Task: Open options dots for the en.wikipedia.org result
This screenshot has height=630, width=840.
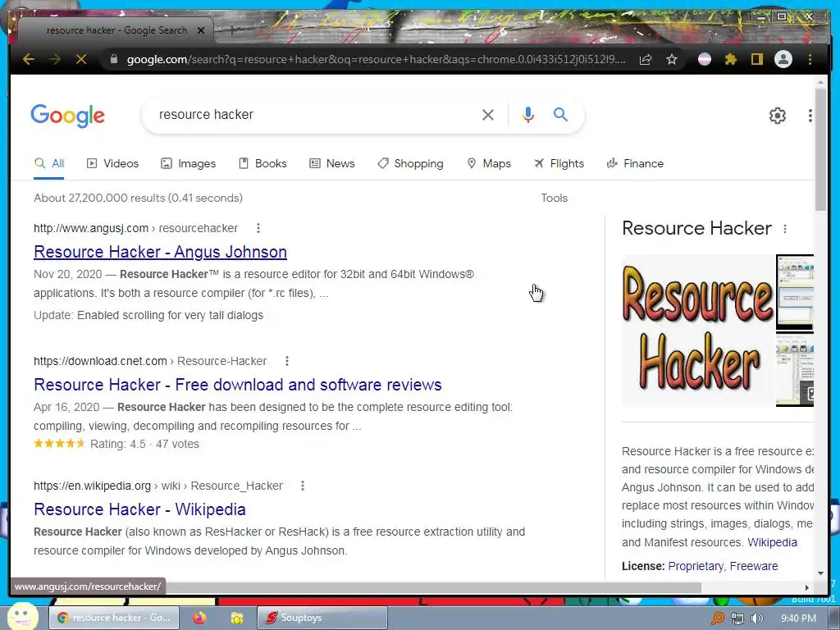Action: coord(303,486)
